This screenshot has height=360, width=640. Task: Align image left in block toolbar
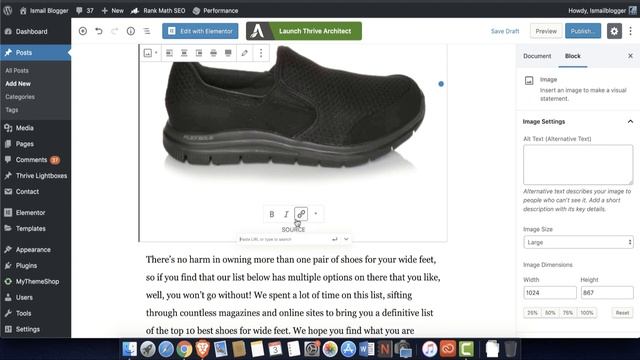point(169,53)
